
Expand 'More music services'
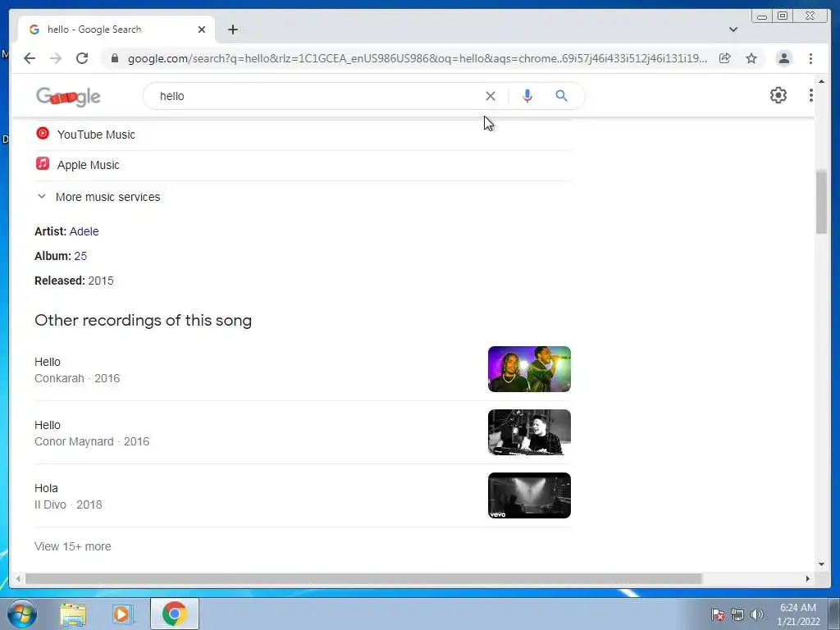pyautogui.click(x=99, y=197)
